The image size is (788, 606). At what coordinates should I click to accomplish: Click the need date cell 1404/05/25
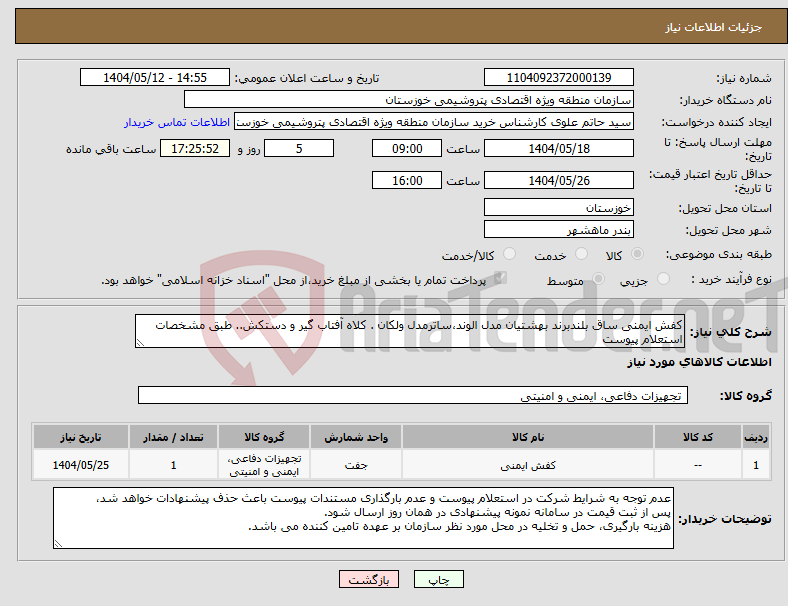pos(80,465)
